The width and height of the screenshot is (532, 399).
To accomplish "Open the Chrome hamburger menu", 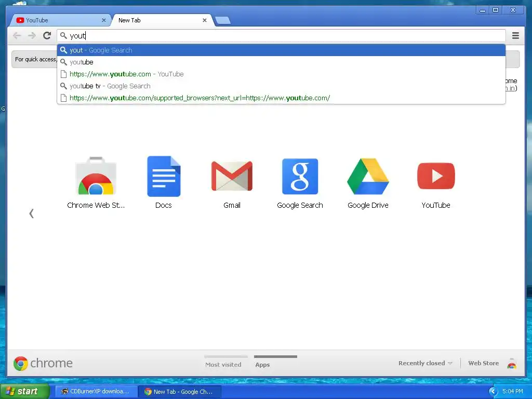I will pos(515,35).
